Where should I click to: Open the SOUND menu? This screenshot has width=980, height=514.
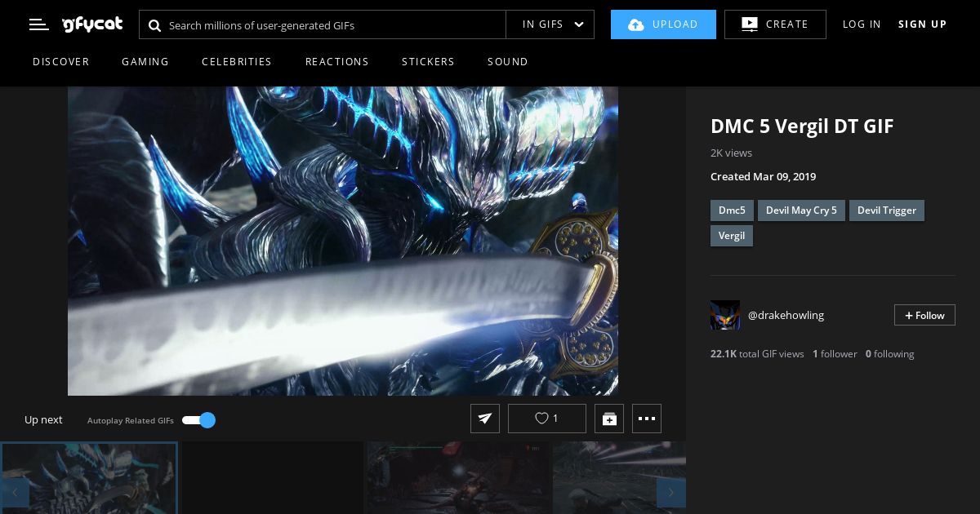(508, 62)
